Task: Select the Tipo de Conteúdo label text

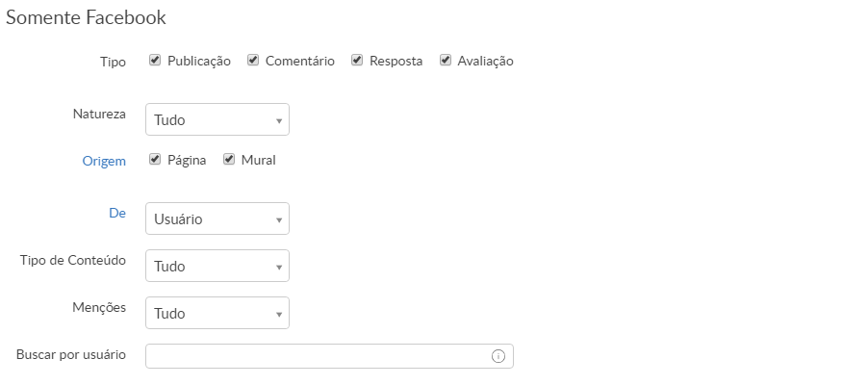Action: (x=73, y=260)
